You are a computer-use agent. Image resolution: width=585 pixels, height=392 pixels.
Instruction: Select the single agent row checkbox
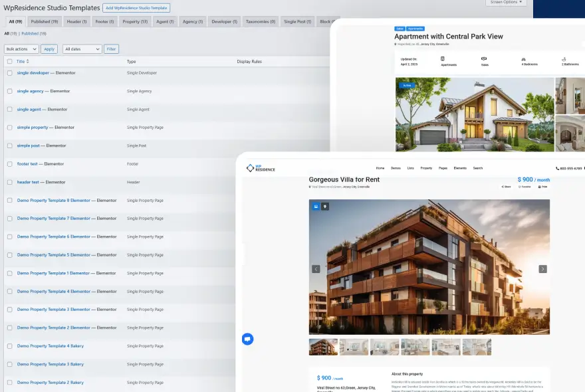click(10, 109)
